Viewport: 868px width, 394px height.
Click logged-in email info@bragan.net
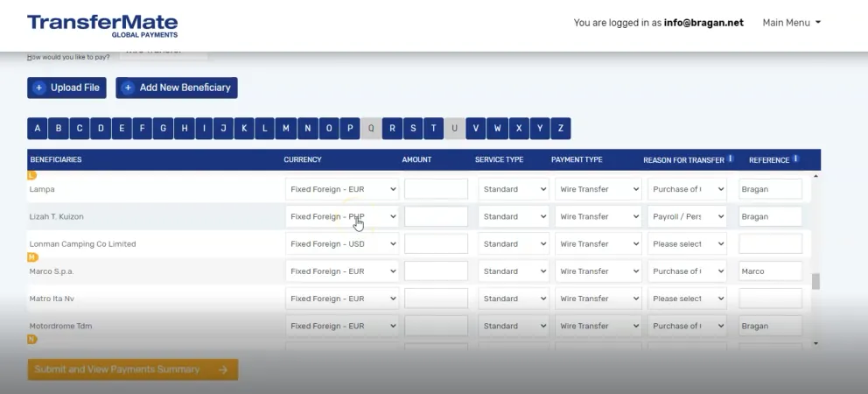[703, 23]
